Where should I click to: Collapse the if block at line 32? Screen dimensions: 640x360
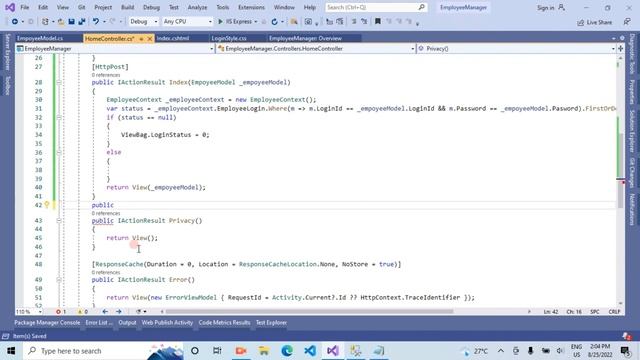(59, 117)
